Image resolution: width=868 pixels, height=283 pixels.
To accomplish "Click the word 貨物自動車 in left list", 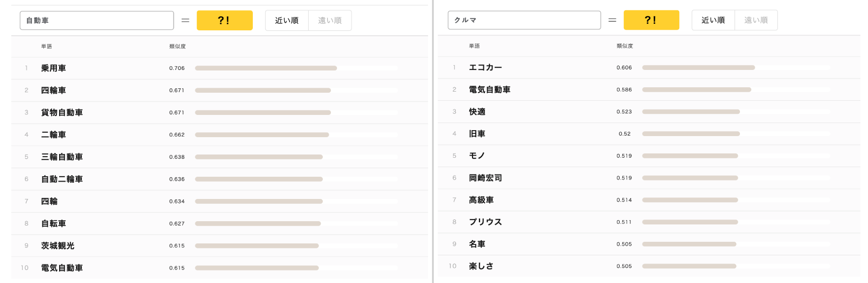I will [62, 113].
